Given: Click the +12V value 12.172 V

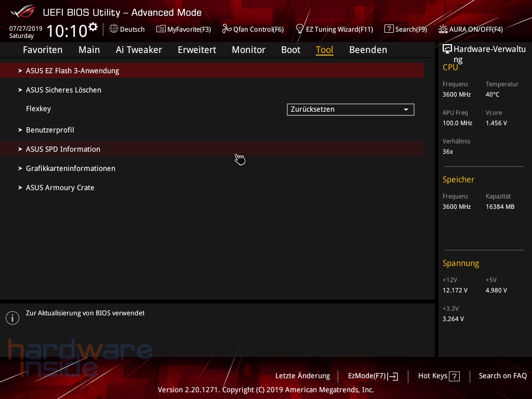Looking at the screenshot, I should click(455, 290).
